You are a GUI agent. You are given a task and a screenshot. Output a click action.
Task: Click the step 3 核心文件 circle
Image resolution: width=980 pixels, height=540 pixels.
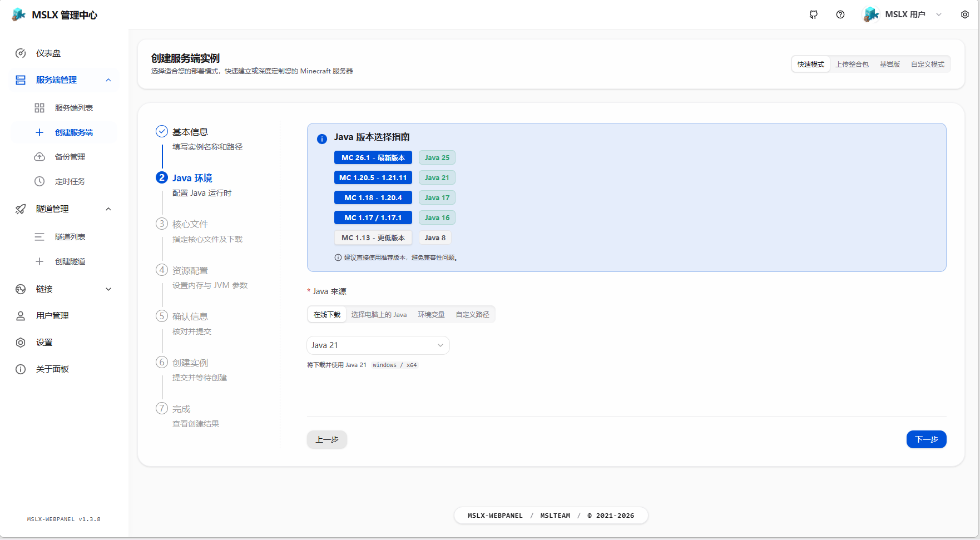click(162, 224)
